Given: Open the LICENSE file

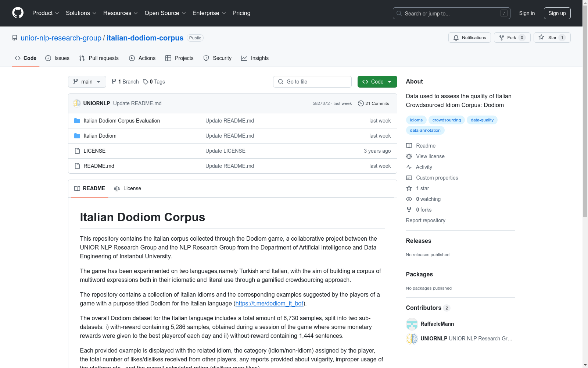Looking at the screenshot, I should pyautogui.click(x=94, y=151).
